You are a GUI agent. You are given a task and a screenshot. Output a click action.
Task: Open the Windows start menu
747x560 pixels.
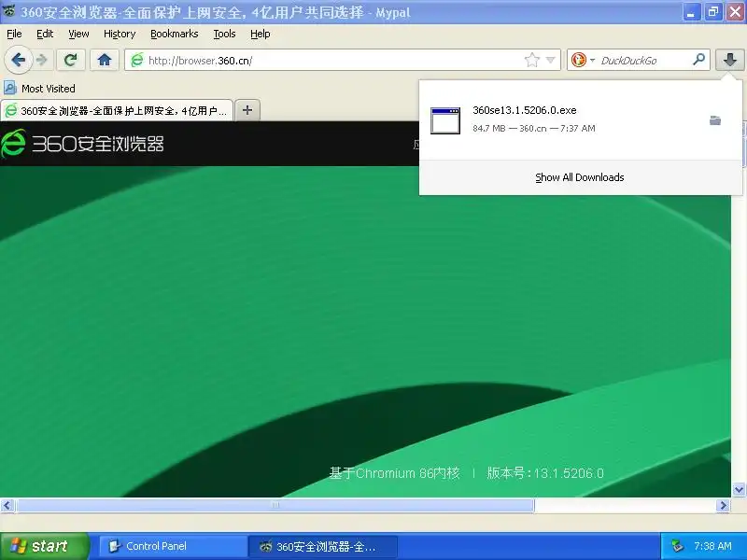(x=44, y=546)
